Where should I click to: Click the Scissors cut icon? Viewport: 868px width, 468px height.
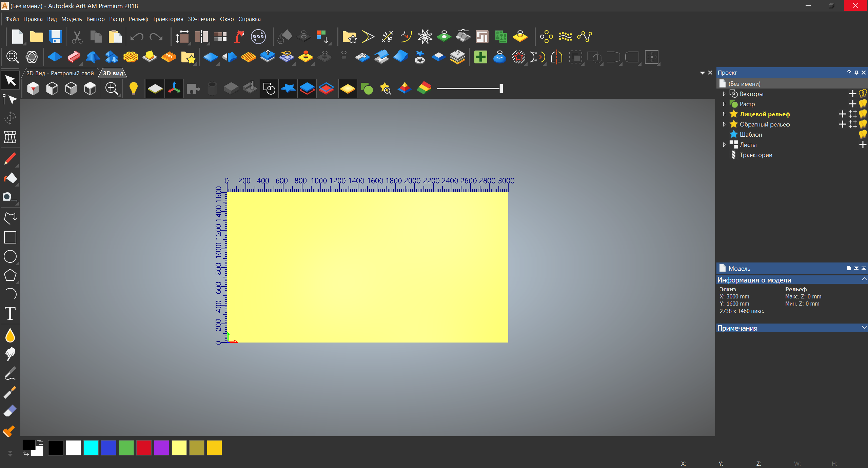(x=77, y=37)
